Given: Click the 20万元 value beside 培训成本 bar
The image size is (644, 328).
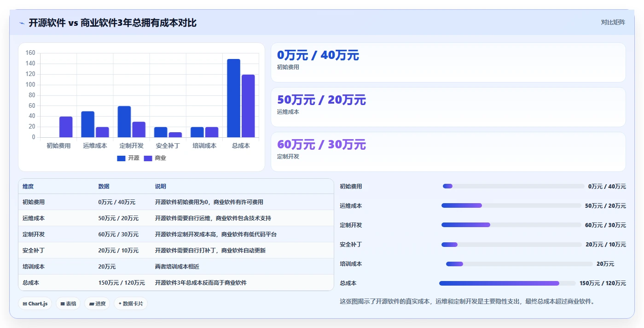Looking at the screenshot, I should point(605,264).
